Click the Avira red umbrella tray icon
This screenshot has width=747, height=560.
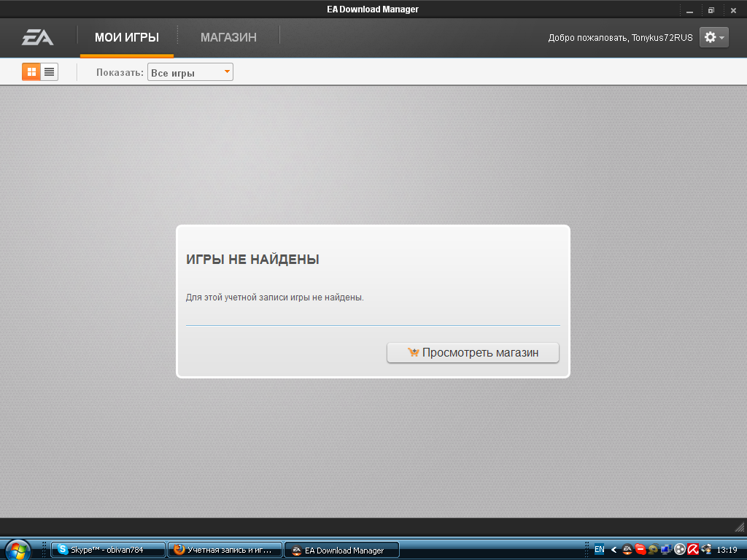tap(693, 550)
